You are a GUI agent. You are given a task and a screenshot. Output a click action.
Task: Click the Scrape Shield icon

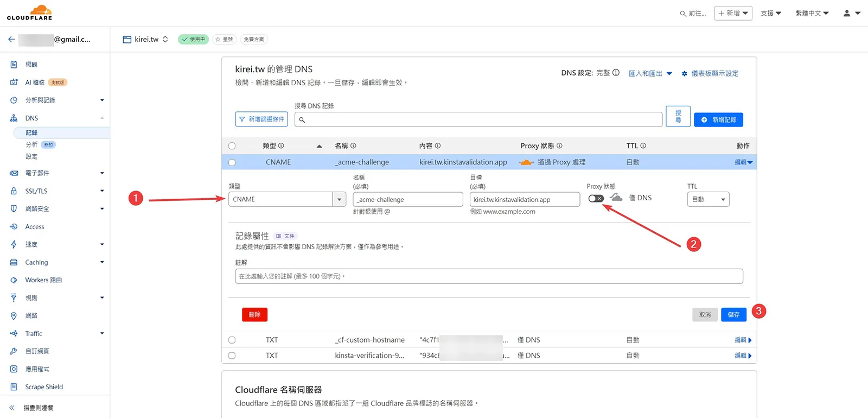tap(14, 387)
